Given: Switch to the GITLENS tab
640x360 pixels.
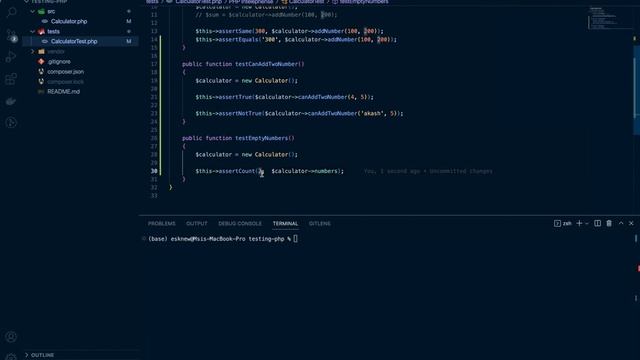Looking at the screenshot, I should 320,224.
